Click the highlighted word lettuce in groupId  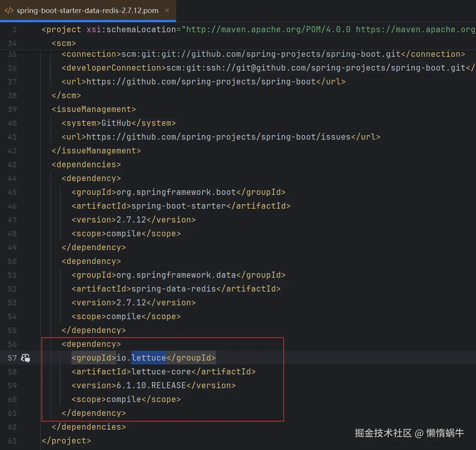tap(149, 358)
